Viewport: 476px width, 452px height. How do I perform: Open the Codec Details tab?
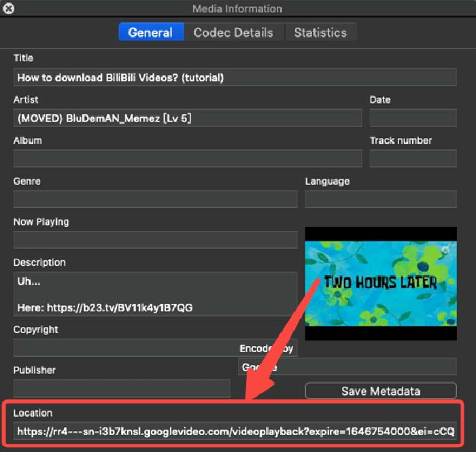pos(233,33)
